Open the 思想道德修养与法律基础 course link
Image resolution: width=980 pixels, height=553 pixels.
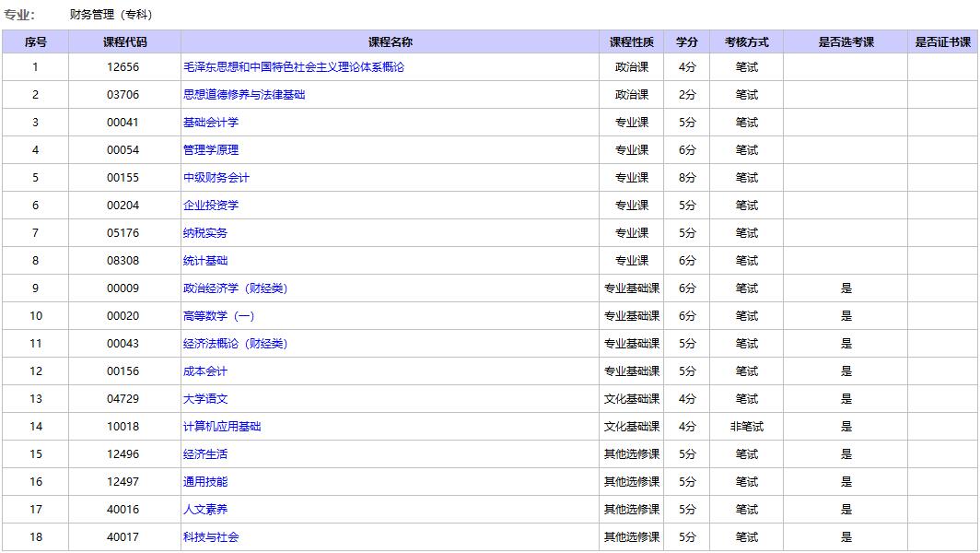coord(244,94)
